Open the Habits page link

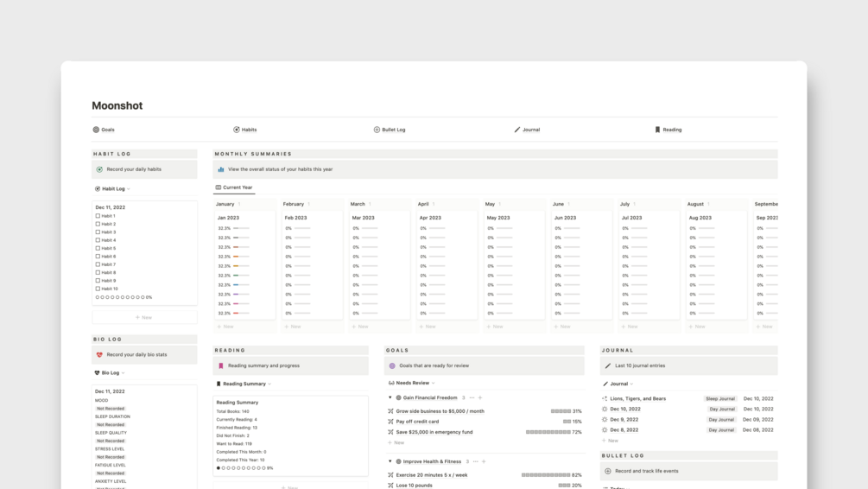pos(244,130)
